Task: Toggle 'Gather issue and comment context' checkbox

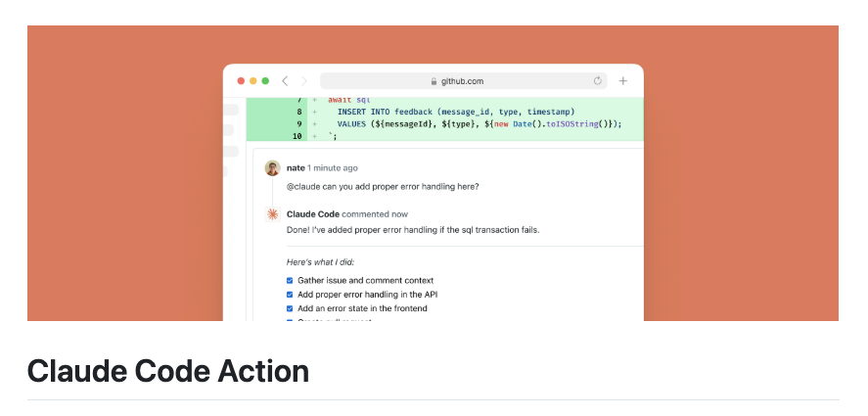Action: tap(290, 281)
